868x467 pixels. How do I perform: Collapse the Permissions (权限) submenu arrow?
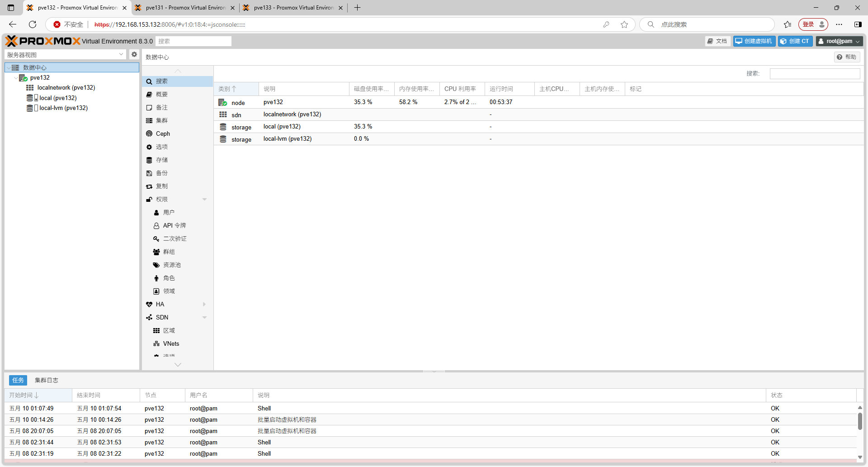pyautogui.click(x=204, y=200)
